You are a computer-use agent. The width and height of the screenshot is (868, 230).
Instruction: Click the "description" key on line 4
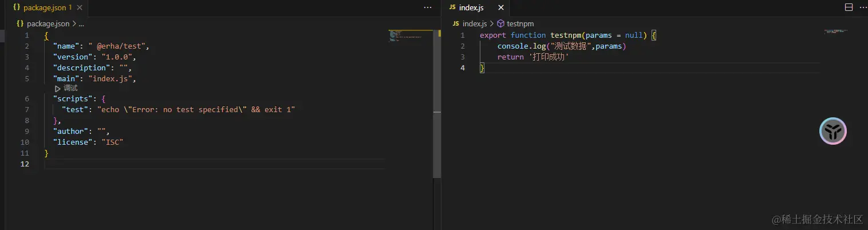(81, 68)
